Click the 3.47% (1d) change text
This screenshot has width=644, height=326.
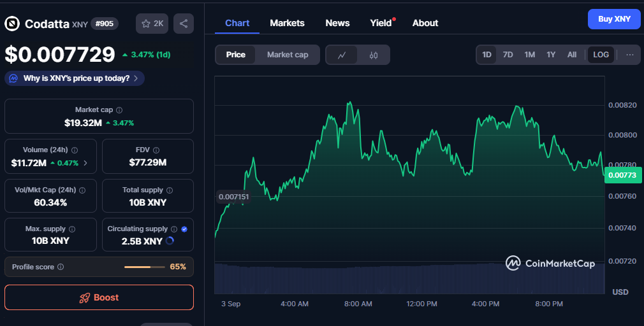150,55
